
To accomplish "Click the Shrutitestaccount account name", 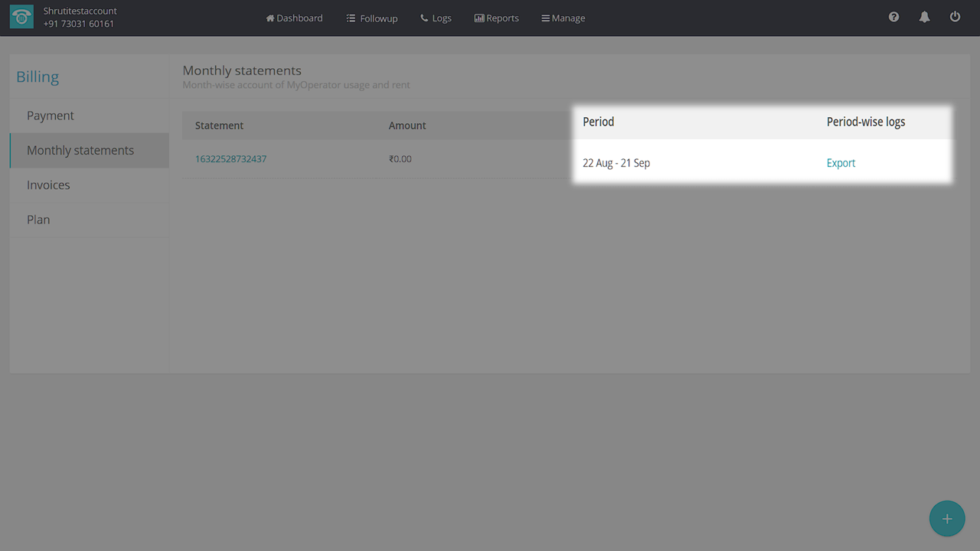I will coord(80,11).
